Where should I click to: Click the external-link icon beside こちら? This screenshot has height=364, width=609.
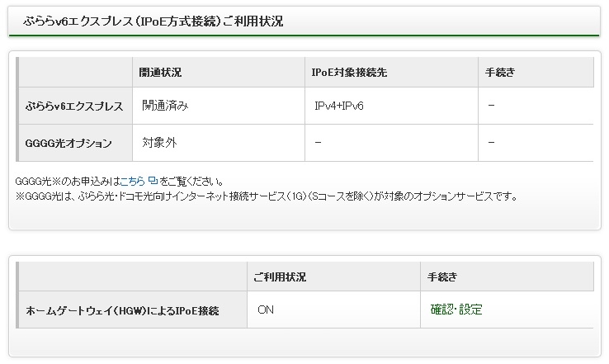153,182
